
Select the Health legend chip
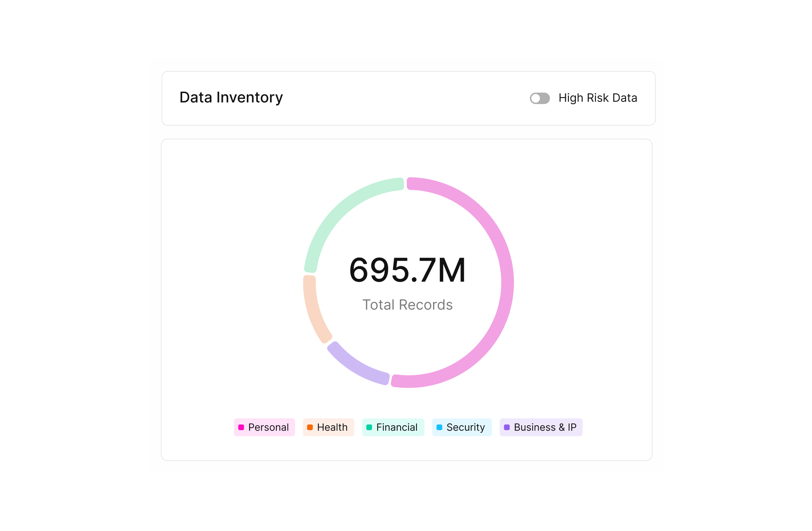click(328, 427)
